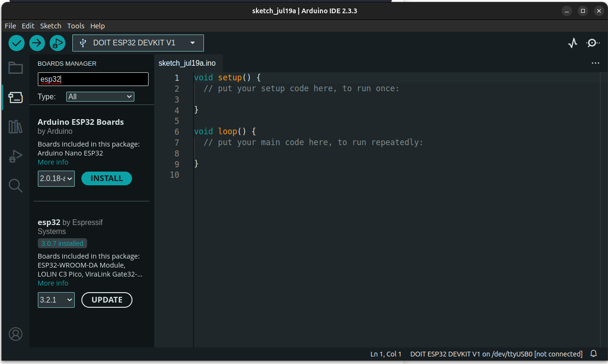
Task: Upload sketch with the arrow icon
Action: (37, 43)
